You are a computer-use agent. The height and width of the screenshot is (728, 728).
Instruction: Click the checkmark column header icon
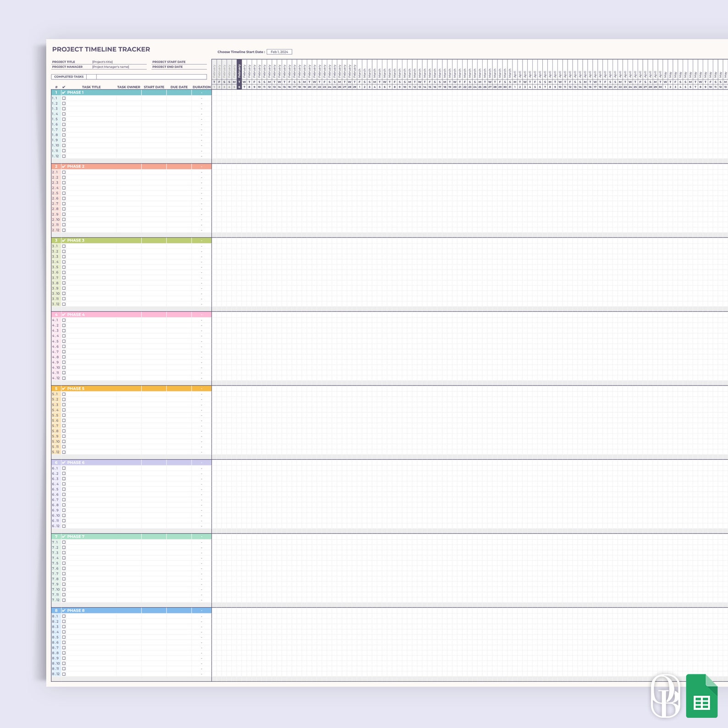[64, 87]
